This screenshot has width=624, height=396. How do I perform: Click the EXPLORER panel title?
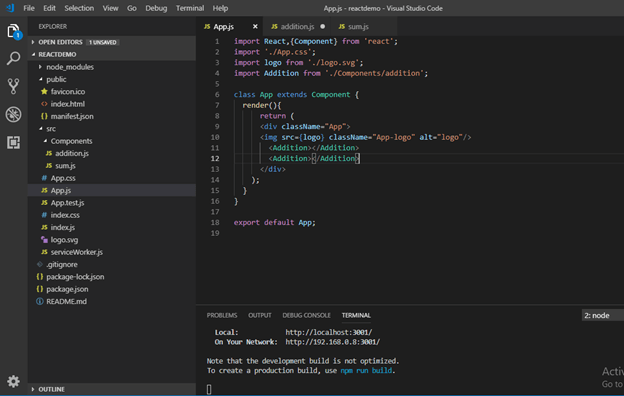point(53,26)
